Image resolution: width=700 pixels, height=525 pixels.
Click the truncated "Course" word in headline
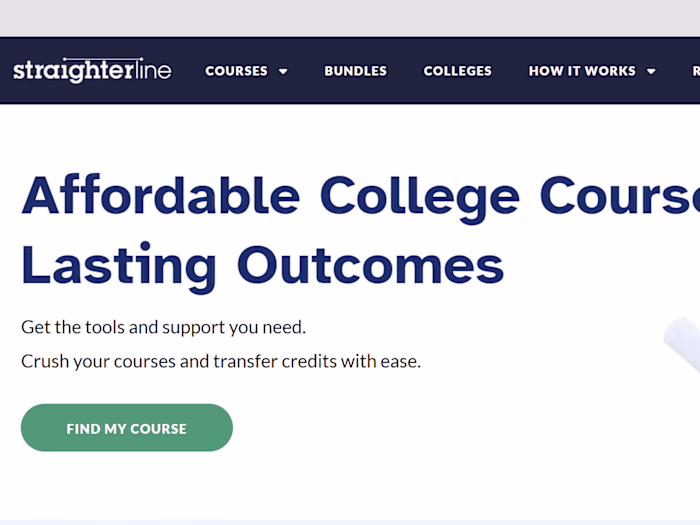[x=620, y=195]
